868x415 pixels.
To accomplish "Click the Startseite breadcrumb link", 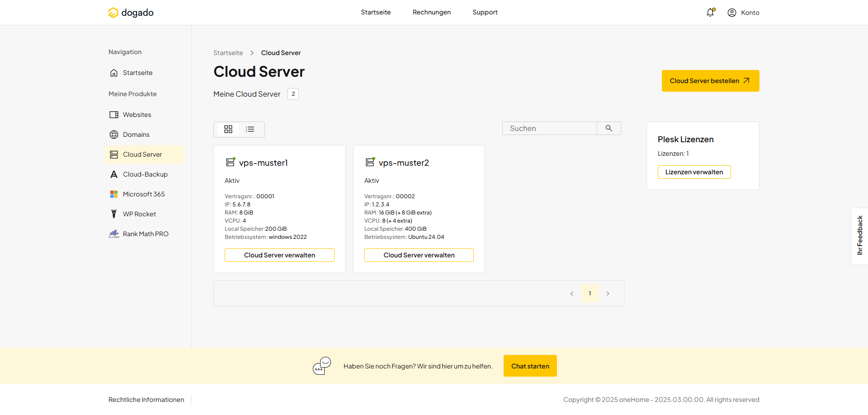I will coord(228,53).
